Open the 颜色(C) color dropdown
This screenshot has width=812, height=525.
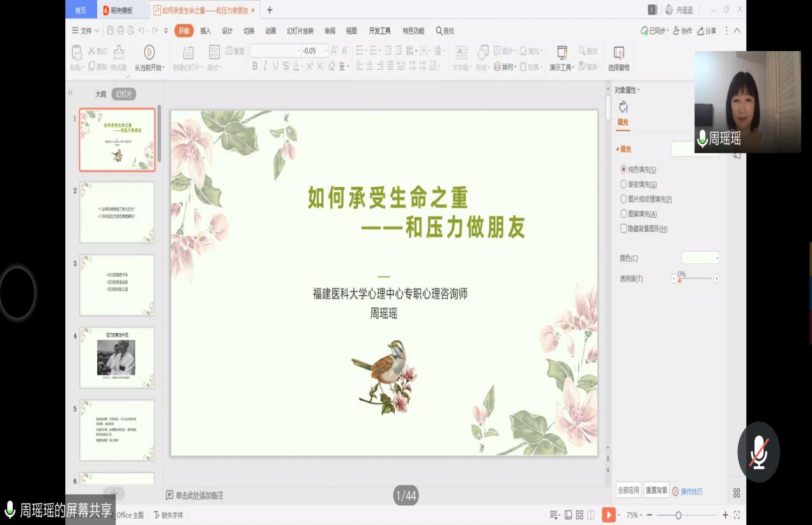(701, 258)
